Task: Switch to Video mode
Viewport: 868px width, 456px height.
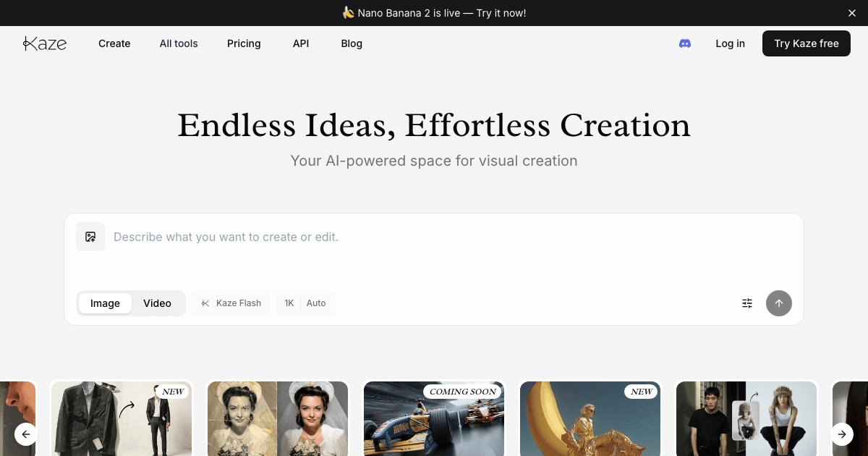Action: 157,303
